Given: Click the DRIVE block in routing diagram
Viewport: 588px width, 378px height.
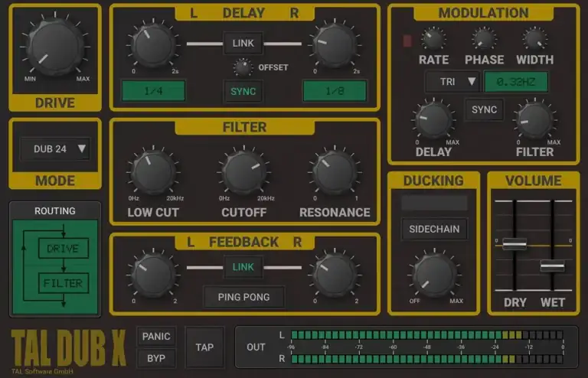Looking at the screenshot, I should [x=64, y=249].
